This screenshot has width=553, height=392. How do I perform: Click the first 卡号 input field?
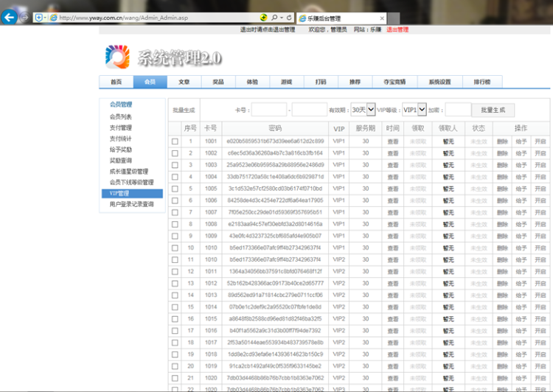[x=268, y=110]
